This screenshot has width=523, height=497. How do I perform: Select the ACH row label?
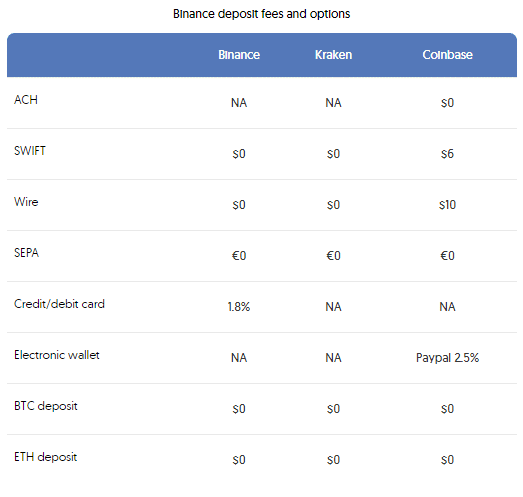click(26, 100)
